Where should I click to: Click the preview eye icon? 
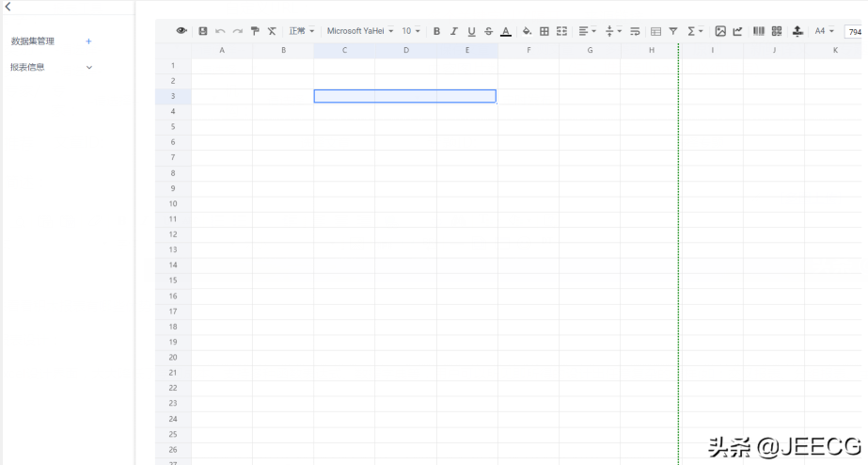pyautogui.click(x=181, y=31)
